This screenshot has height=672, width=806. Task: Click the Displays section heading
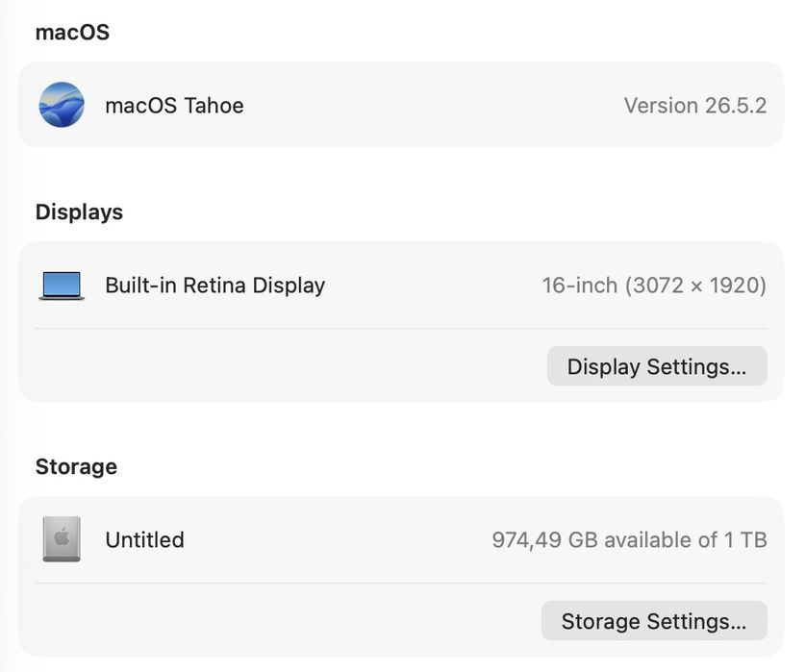tap(79, 212)
